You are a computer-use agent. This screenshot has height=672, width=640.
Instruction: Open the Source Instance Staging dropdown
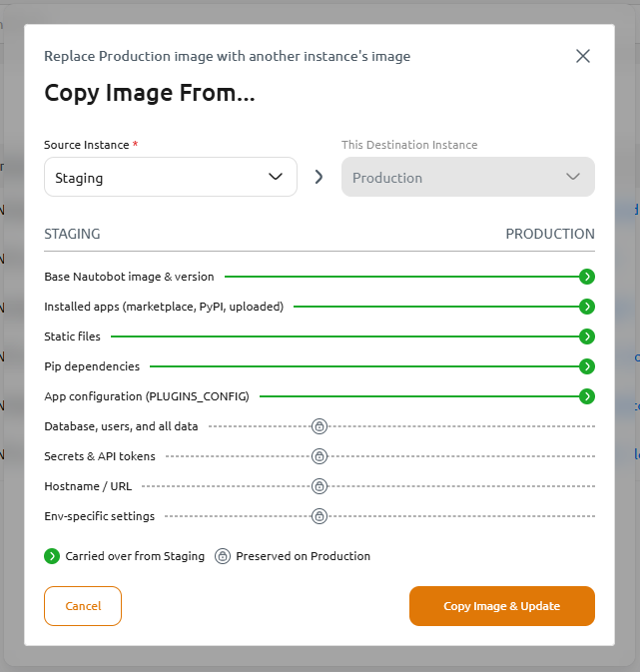tap(171, 177)
